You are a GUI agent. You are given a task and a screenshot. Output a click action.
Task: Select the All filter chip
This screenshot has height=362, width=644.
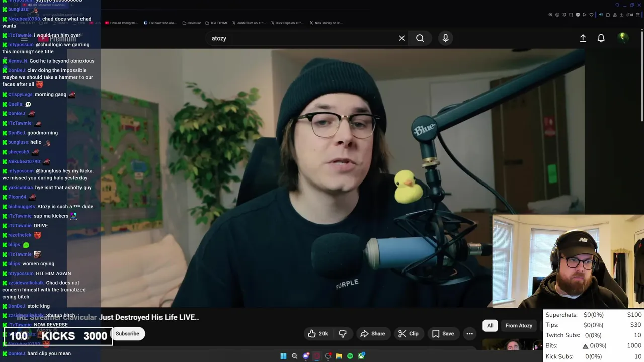point(490,326)
